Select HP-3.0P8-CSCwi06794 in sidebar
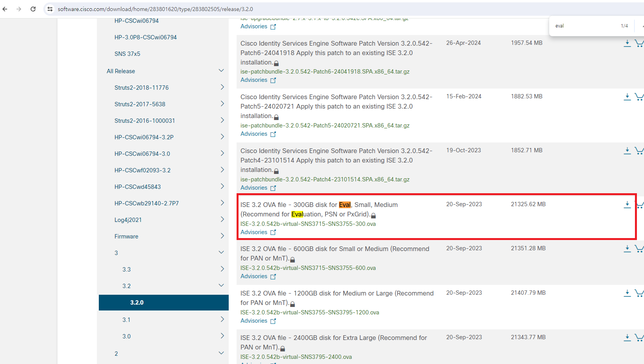The image size is (644, 364). [x=146, y=37]
